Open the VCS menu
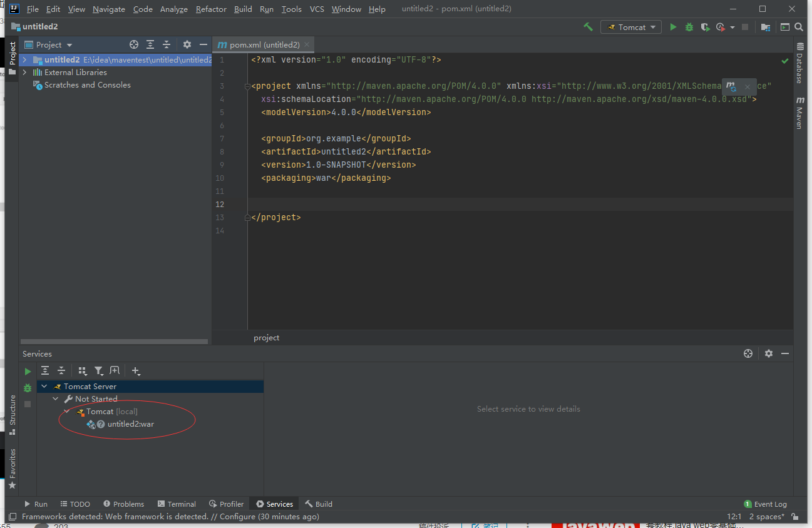The width and height of the screenshot is (812, 528). coord(317,9)
